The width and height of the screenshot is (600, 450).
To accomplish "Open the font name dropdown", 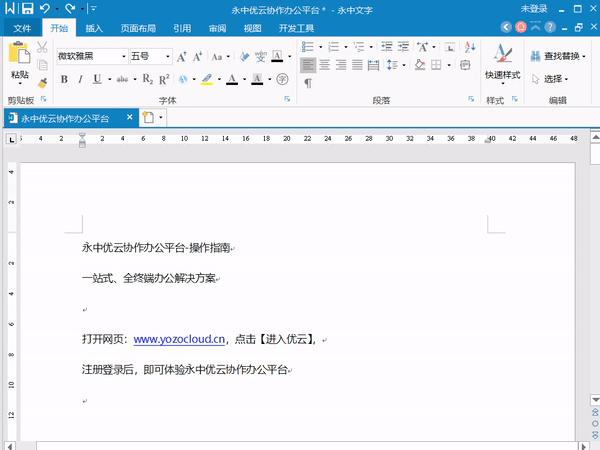I will [124, 57].
